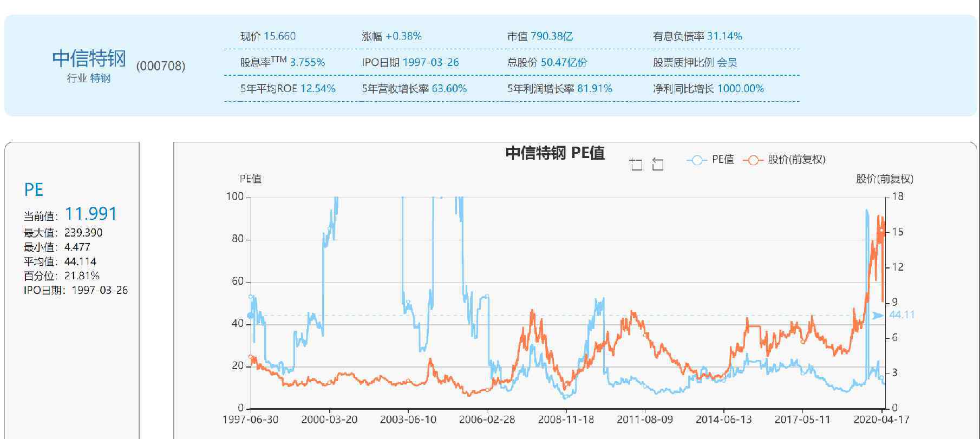Image resolution: width=980 pixels, height=439 pixels.
Task: Click the 股息率 TTM value 3.755%
Action: [307, 62]
